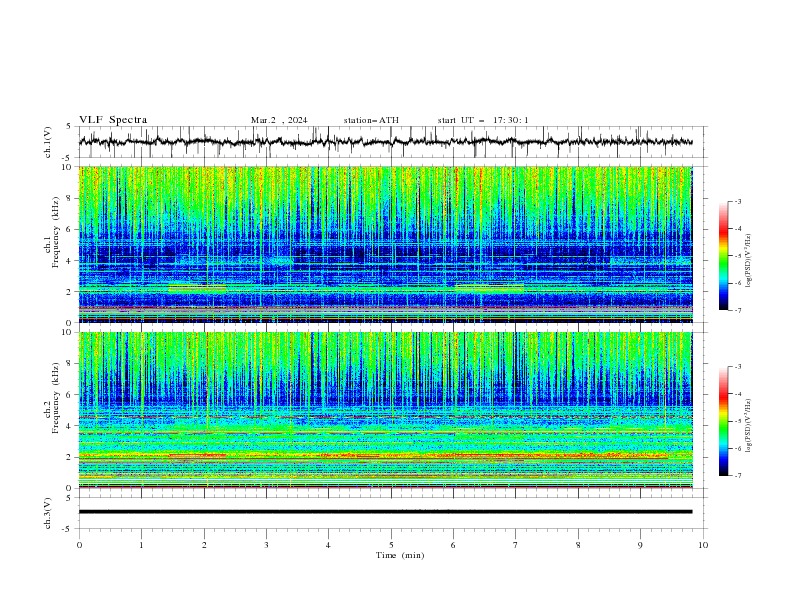This screenshot has width=792, height=612.
Task: Click the "-7" tick on ch.2 colorbar
Action: [x=737, y=476]
